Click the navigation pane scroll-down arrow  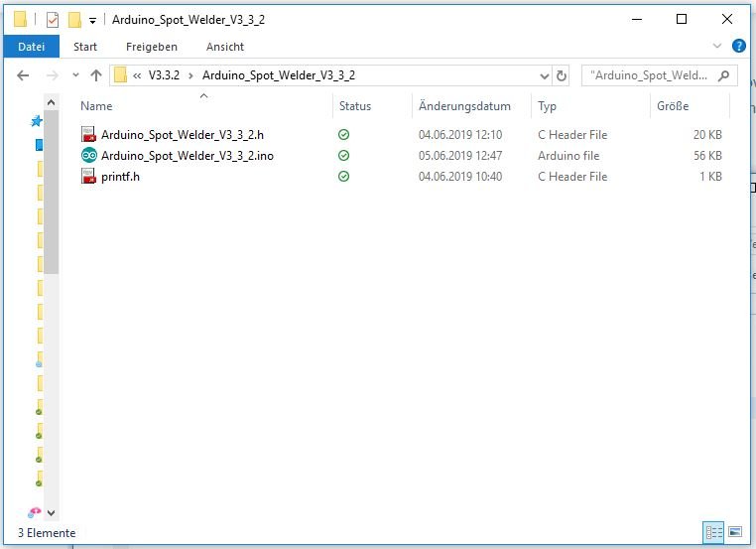tap(52, 513)
